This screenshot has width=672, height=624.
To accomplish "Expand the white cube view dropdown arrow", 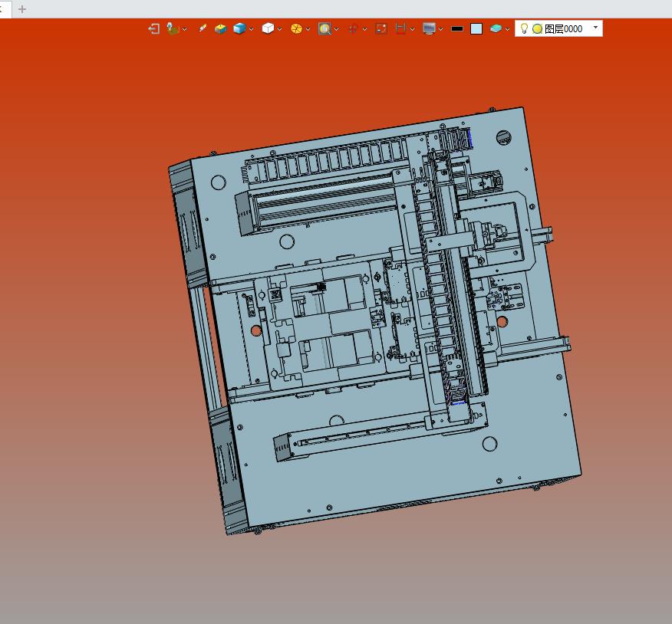I will click(279, 30).
